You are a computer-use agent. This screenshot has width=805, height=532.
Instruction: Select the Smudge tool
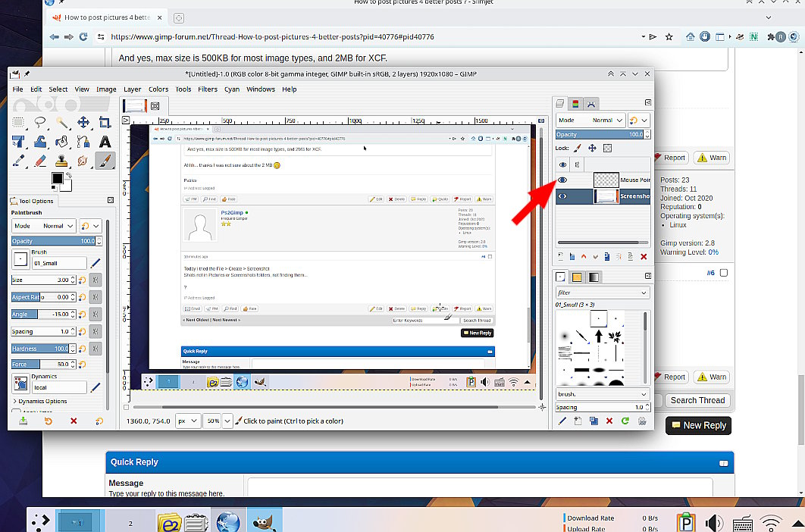(83, 161)
